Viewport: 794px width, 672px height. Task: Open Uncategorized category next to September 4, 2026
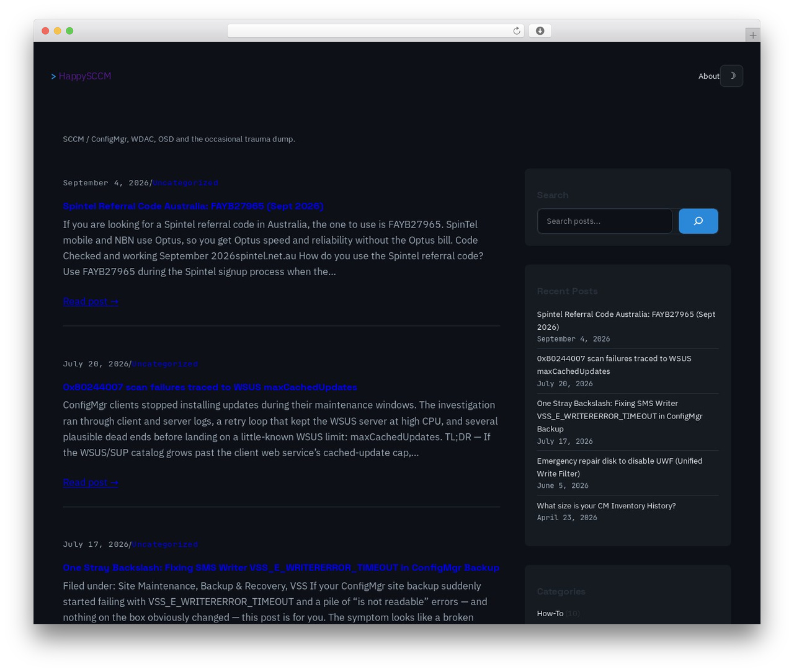[x=185, y=183]
